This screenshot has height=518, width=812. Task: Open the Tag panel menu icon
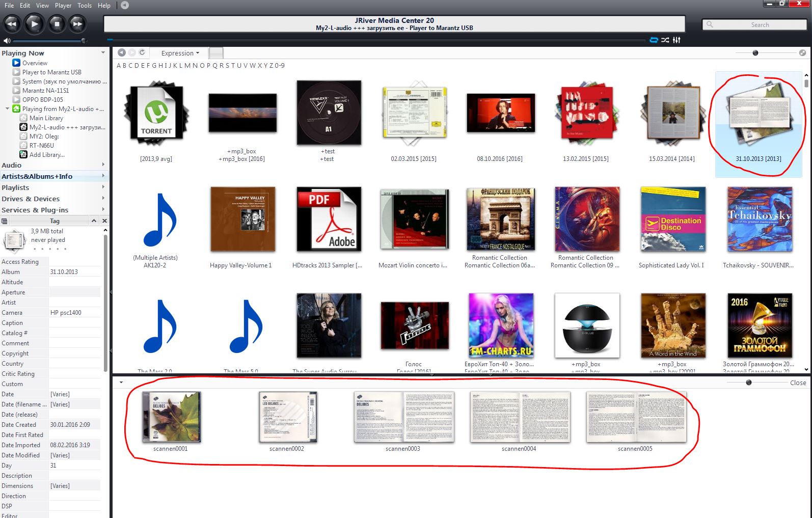[x=5, y=221]
